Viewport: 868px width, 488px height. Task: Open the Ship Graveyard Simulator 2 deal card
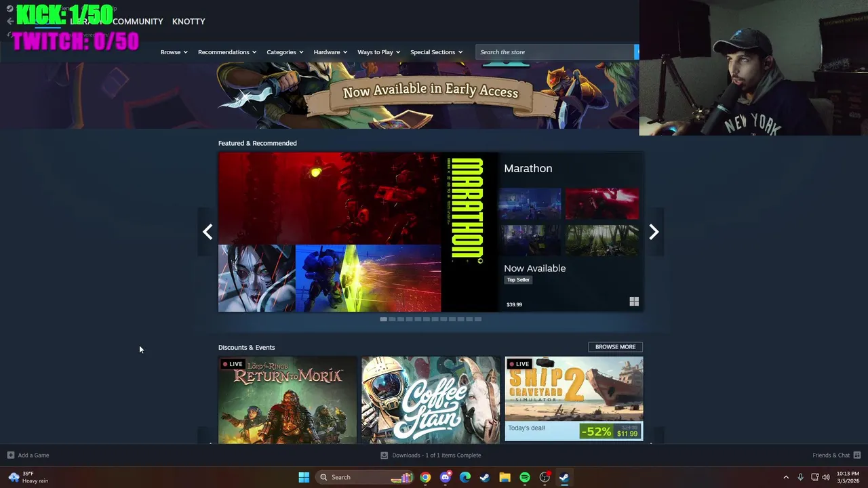[x=574, y=399]
